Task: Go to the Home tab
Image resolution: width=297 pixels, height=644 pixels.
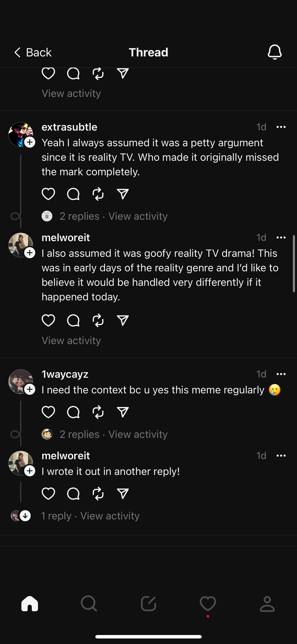Action: pos(30,604)
